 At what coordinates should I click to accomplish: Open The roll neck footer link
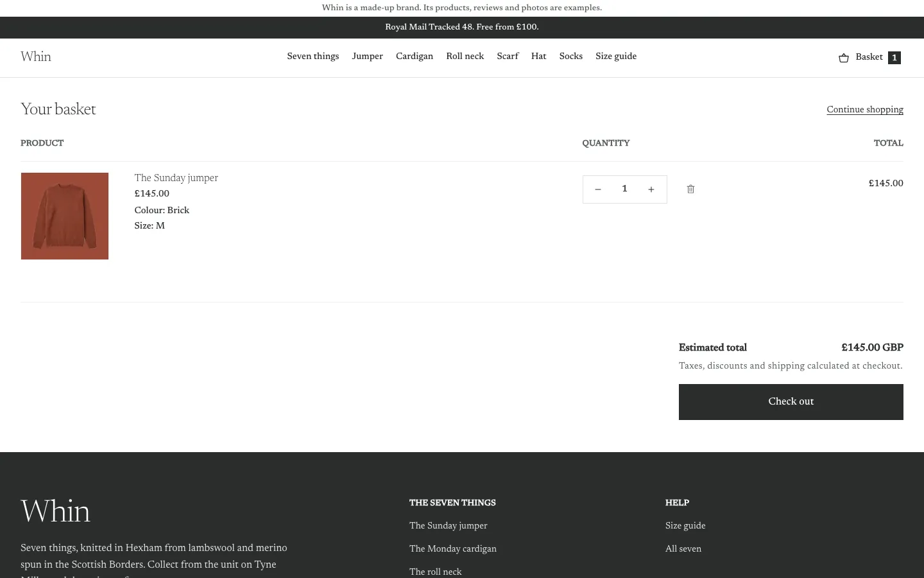tap(436, 572)
